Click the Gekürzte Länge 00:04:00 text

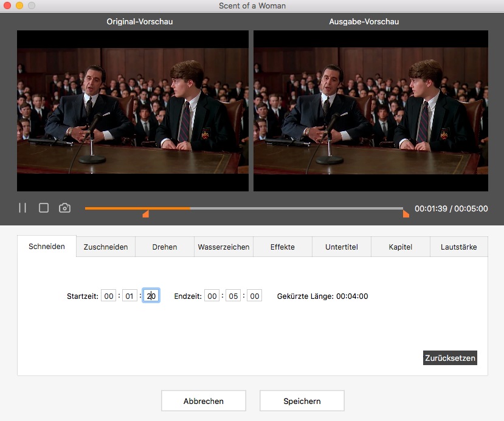pyautogui.click(x=322, y=296)
